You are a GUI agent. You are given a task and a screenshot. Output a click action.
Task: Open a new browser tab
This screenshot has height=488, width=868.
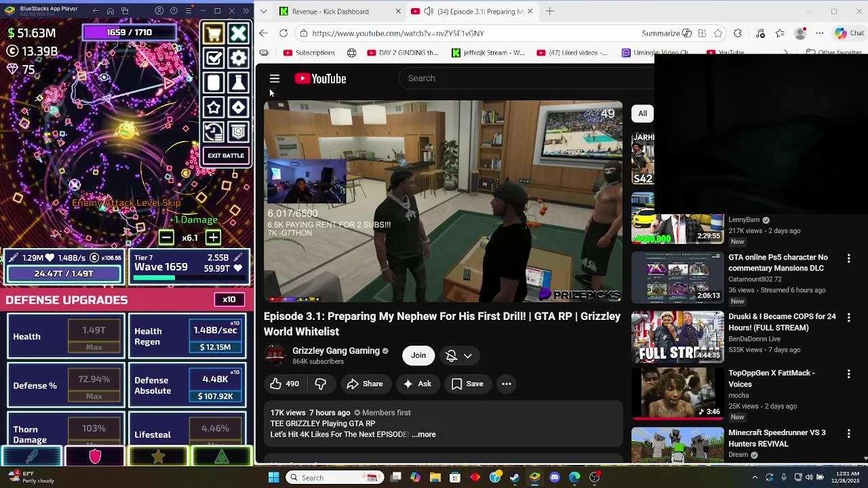[x=550, y=11]
